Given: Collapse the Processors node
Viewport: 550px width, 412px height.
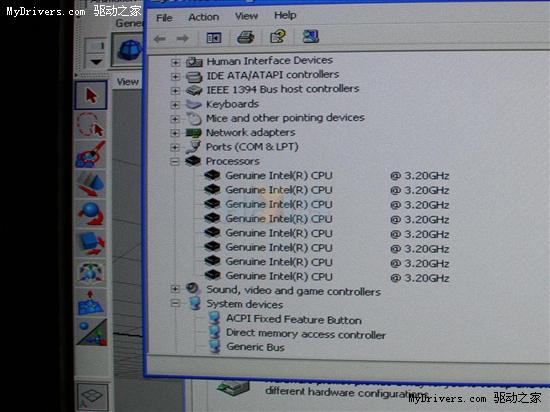Looking at the screenshot, I should point(175,162).
